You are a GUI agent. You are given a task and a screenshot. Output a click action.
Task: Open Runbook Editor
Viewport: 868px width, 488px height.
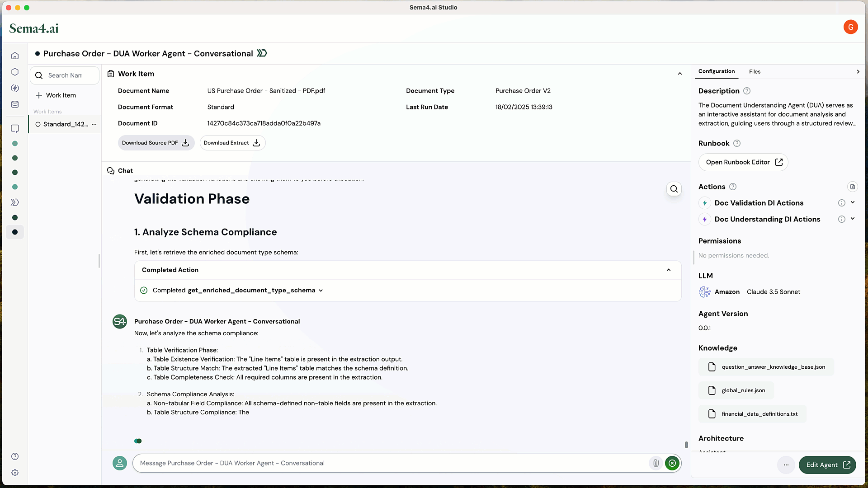(743, 162)
